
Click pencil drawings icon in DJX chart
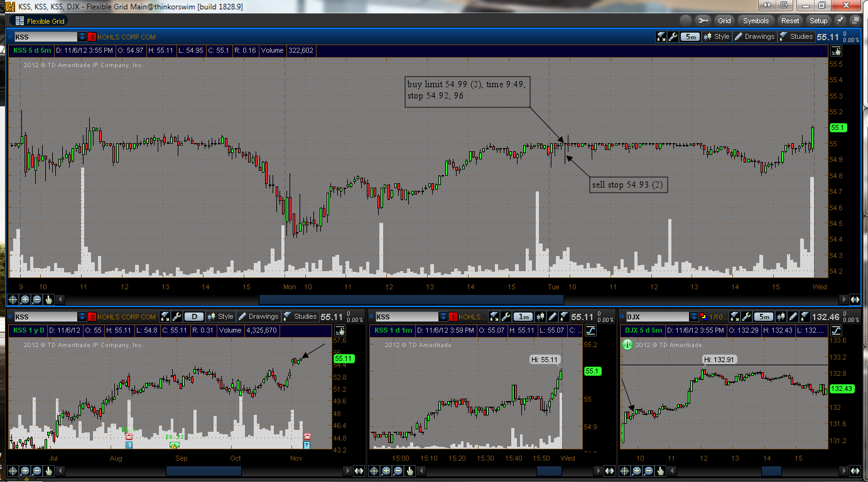[792, 316]
